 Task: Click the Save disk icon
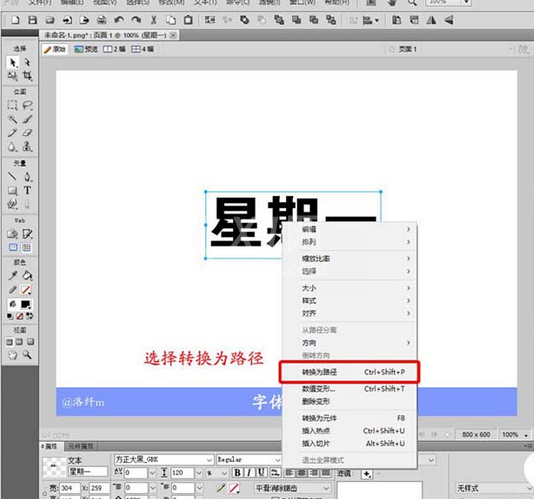click(32, 20)
